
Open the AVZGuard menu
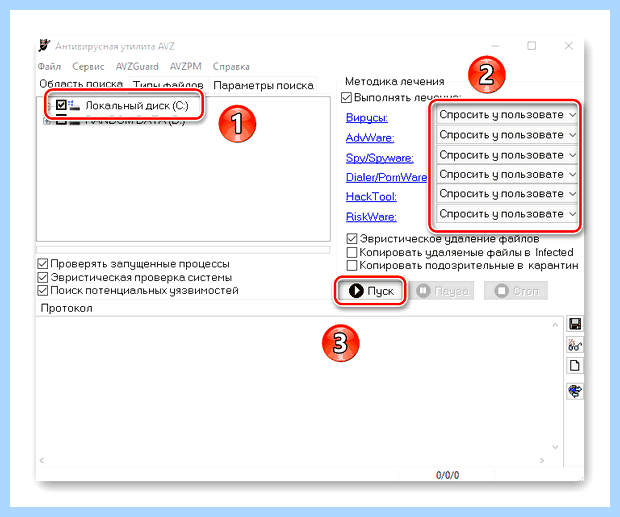137,66
